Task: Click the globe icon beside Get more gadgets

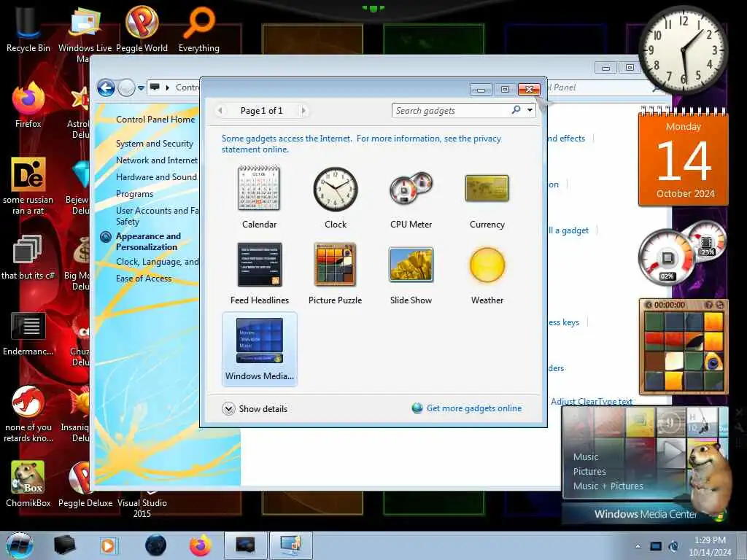Action: point(417,408)
